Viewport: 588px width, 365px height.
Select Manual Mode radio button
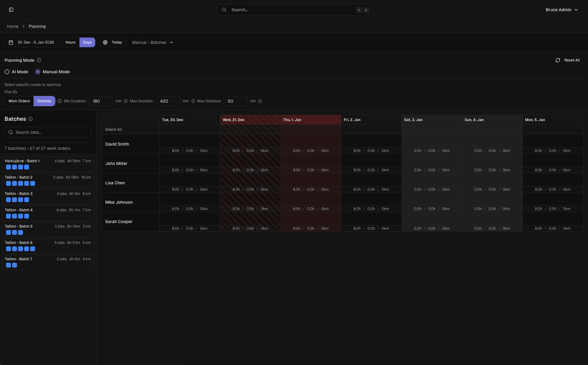38,72
